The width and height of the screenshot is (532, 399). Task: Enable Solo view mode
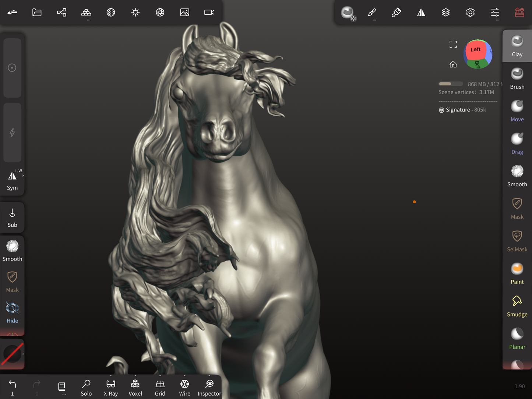86,388
